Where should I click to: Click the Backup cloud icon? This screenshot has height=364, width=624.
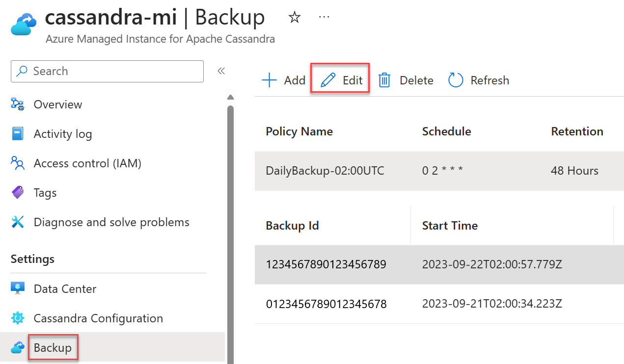coord(18,347)
